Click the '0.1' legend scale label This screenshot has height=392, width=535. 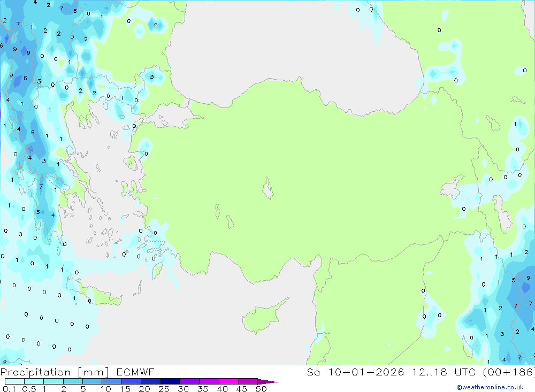tap(9, 389)
